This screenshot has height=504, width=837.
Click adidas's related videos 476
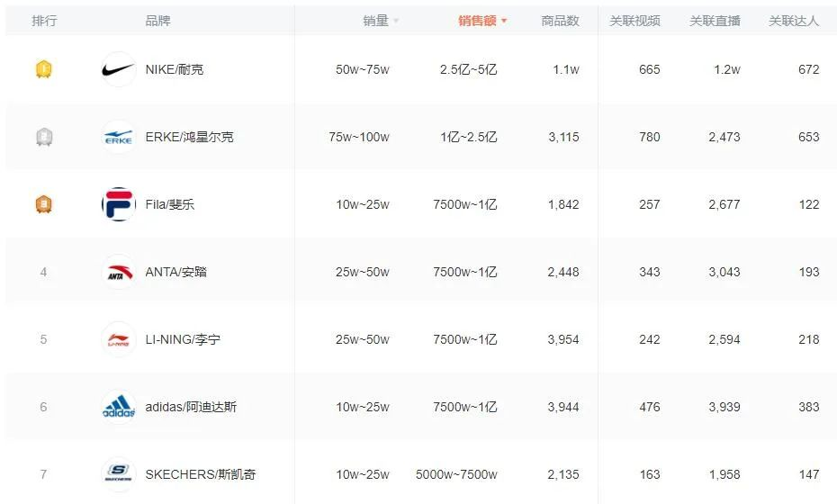650,408
